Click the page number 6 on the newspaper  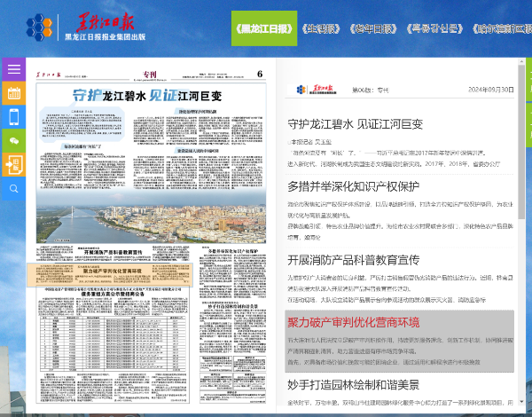pos(260,74)
